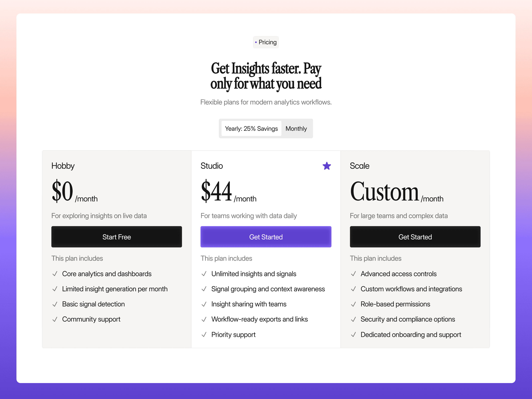532x399 pixels.
Task: Click Start Free on the Hobby plan
Action: click(116, 237)
